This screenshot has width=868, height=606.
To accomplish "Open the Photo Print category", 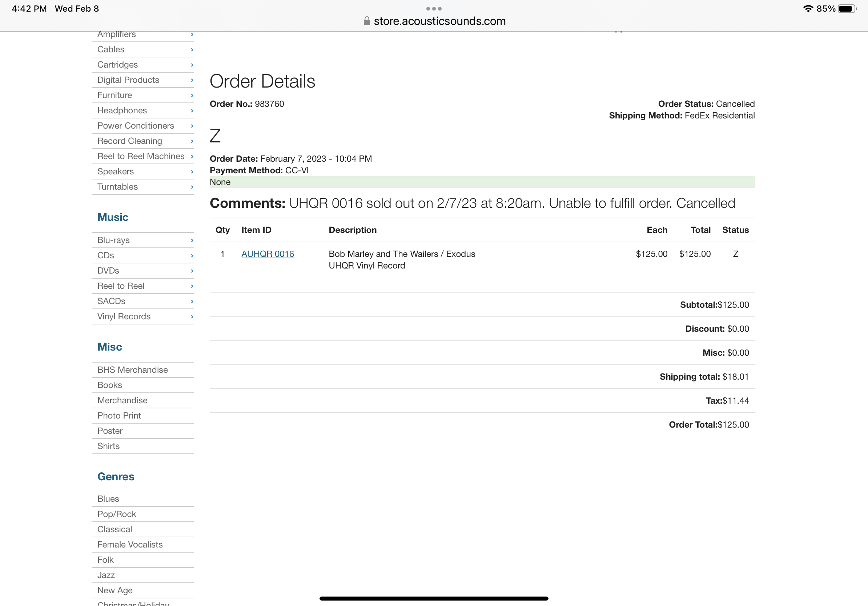I will (119, 416).
